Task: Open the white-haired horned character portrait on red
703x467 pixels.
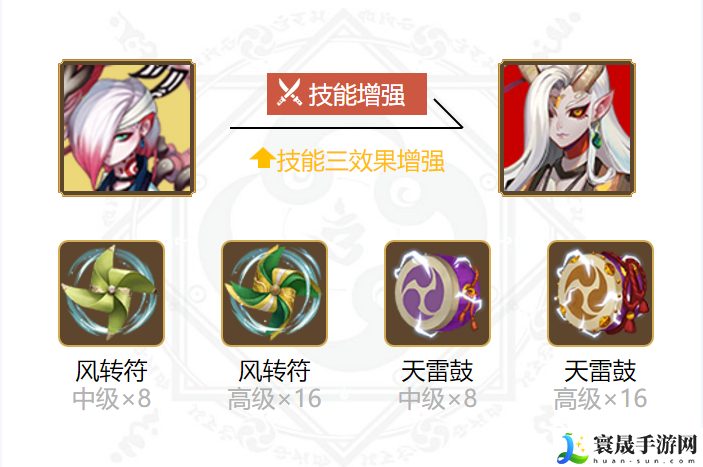Action: [567, 128]
